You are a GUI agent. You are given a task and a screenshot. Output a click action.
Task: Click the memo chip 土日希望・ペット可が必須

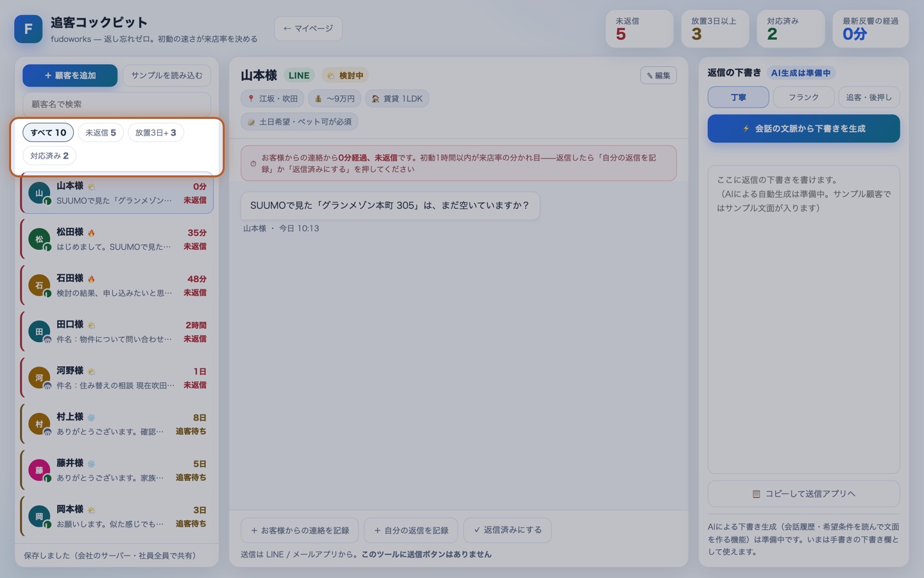click(300, 121)
